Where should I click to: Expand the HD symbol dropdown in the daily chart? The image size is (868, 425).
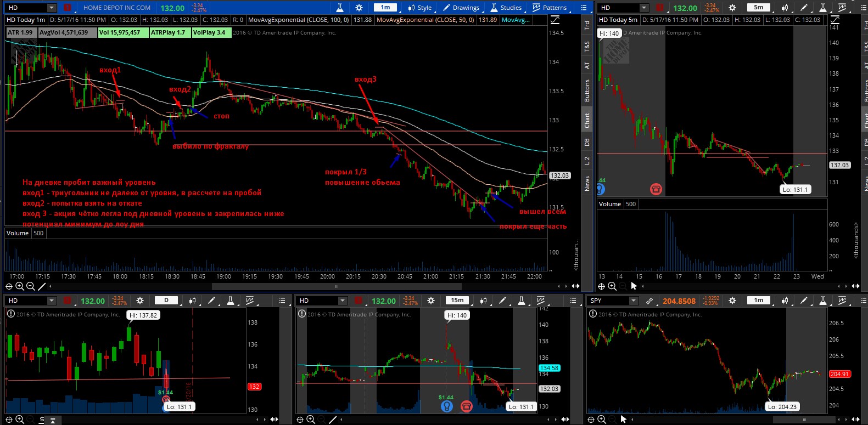pos(52,301)
